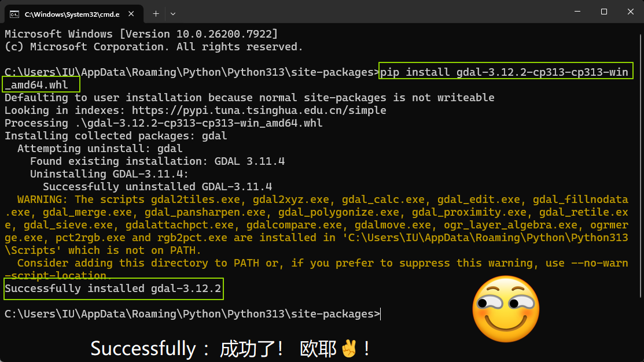This screenshot has height=362, width=644.
Task: Click the 'Installing collected packages: gdal' line
Action: point(116,136)
